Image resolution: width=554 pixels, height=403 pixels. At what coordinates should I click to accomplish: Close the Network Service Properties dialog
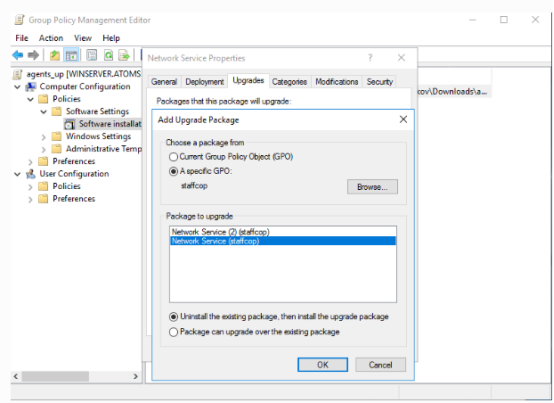(x=401, y=58)
